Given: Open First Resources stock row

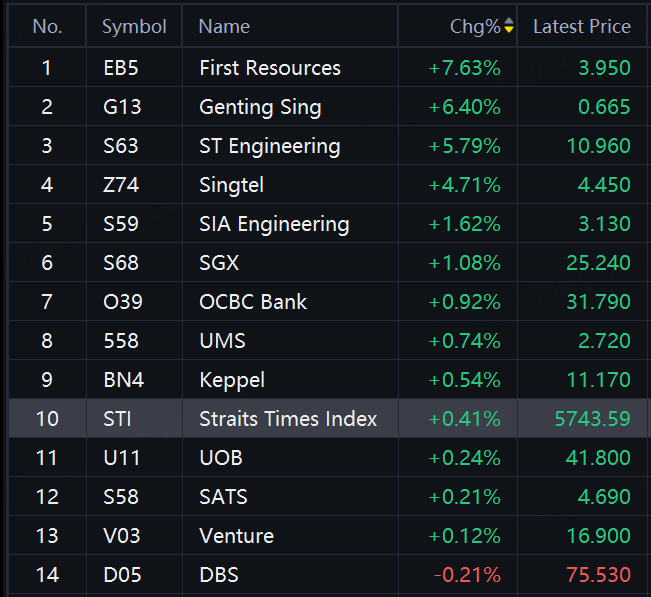Looking at the screenshot, I should pos(328,68).
